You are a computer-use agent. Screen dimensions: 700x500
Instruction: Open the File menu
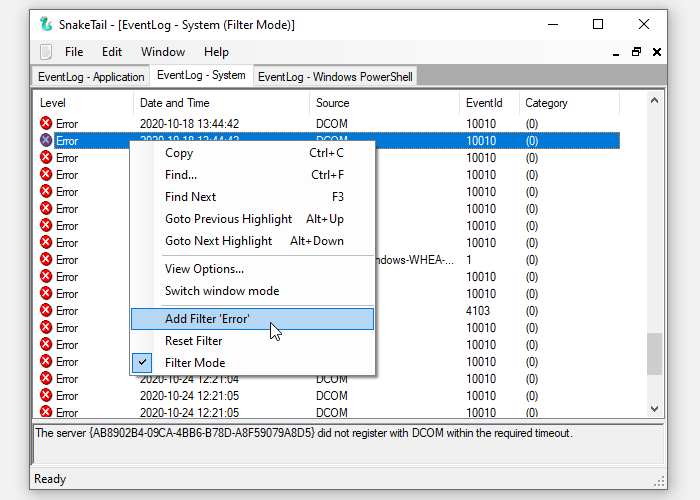[74, 52]
